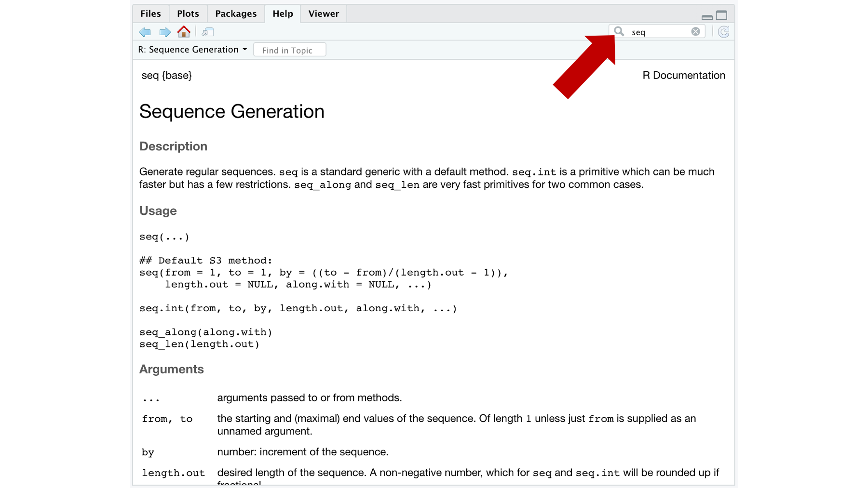Click the Arguments section heading
The image size is (868, 488).
171,369
